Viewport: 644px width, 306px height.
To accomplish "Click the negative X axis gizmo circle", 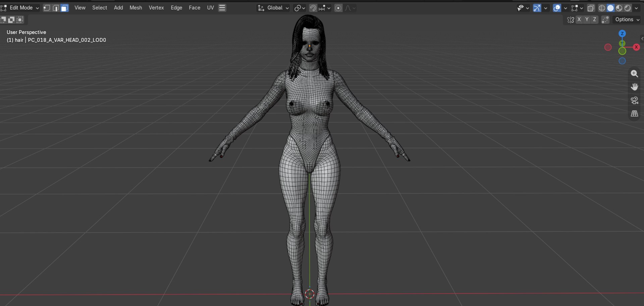I will click(x=608, y=47).
